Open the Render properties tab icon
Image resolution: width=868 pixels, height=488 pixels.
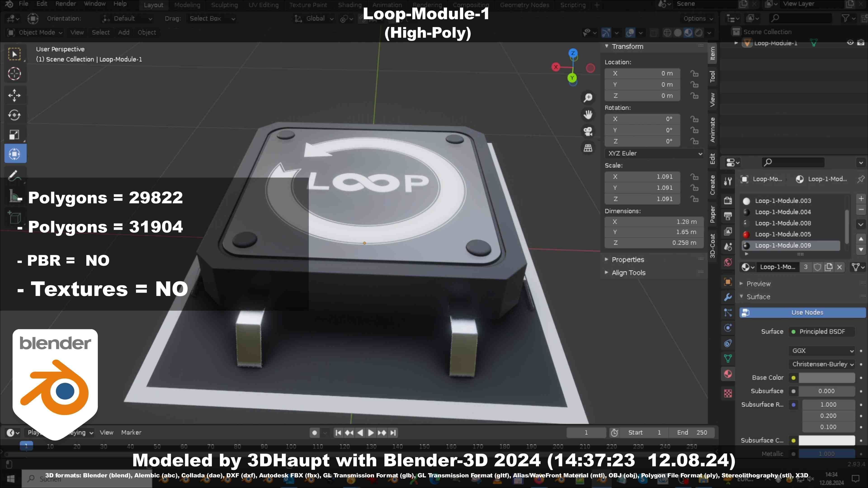click(x=728, y=201)
